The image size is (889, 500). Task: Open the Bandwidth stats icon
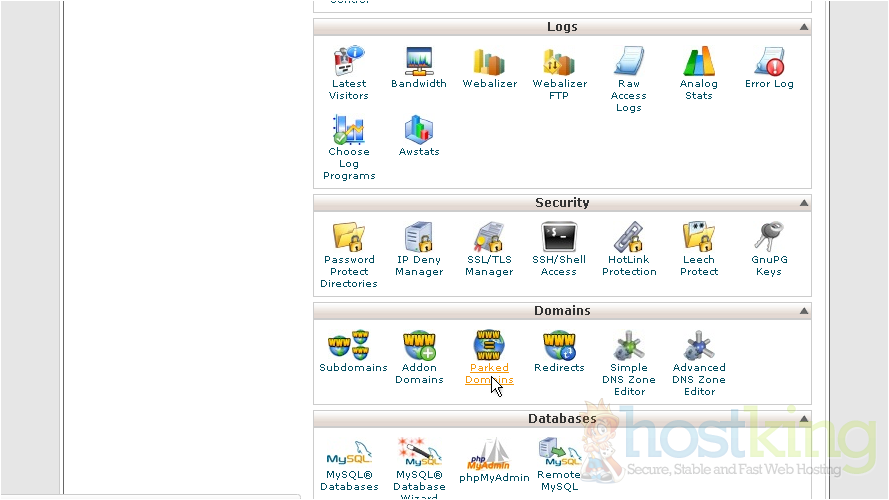418,62
